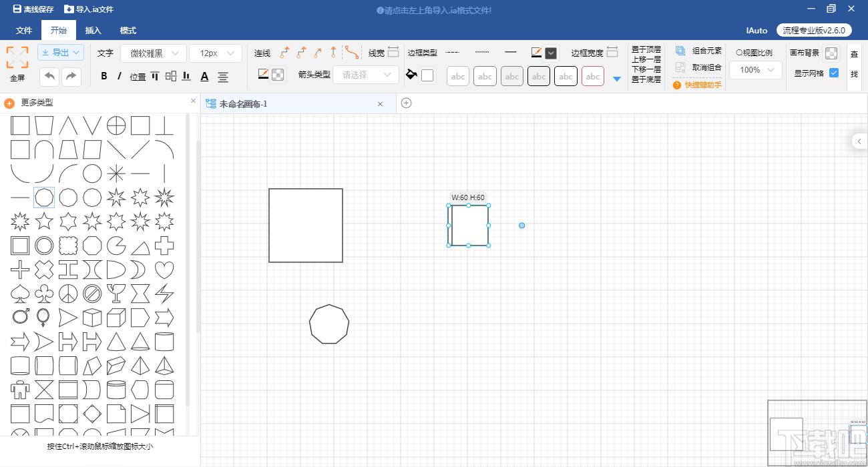Viewport: 868px width, 467px height.
Task: Close the 未命名画布-1 tab
Action: click(x=381, y=103)
